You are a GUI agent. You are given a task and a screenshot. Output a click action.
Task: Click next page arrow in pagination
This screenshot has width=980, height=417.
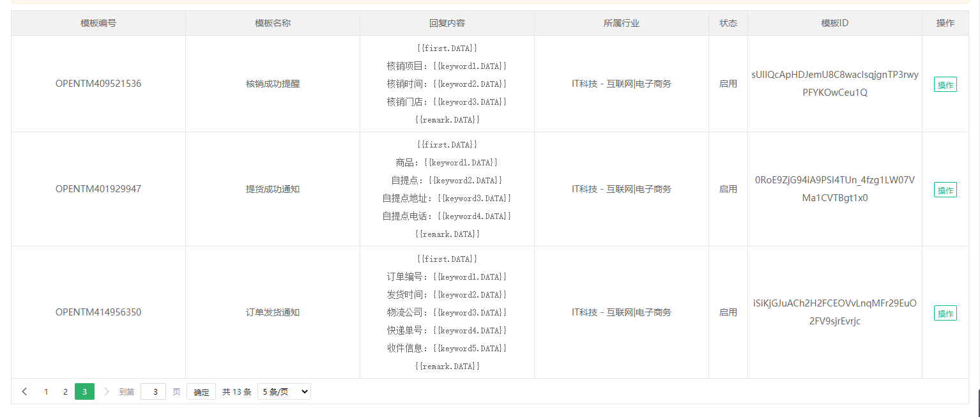click(x=107, y=391)
